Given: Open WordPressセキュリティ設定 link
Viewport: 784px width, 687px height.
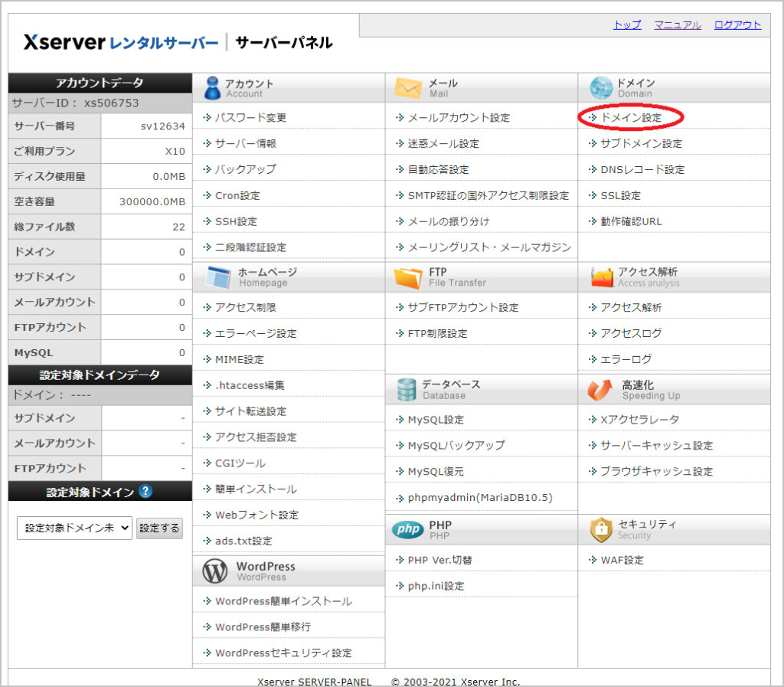Looking at the screenshot, I should (283, 653).
